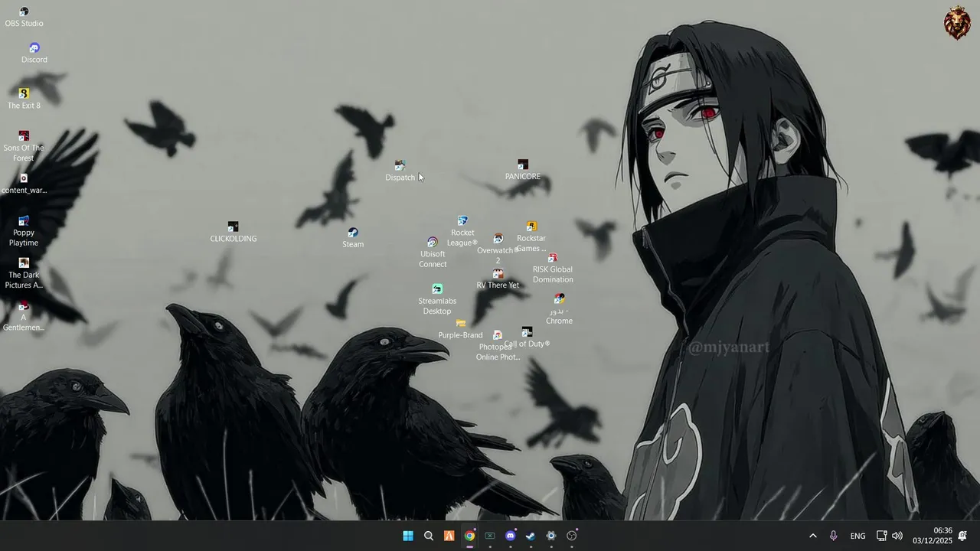Viewport: 980px width, 551px height.
Task: Select the content_war... desktop file
Action: (x=24, y=184)
